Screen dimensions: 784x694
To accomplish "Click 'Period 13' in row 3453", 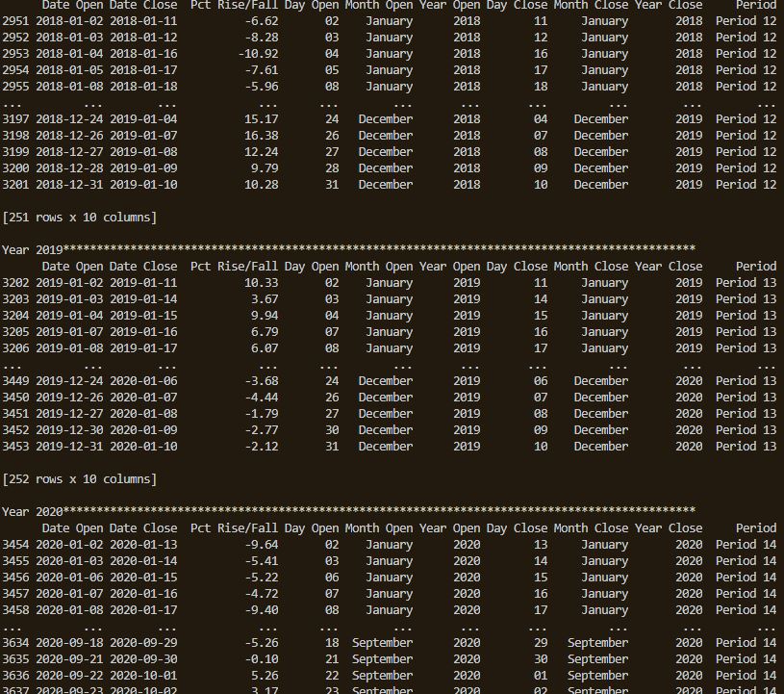I will [x=746, y=447].
